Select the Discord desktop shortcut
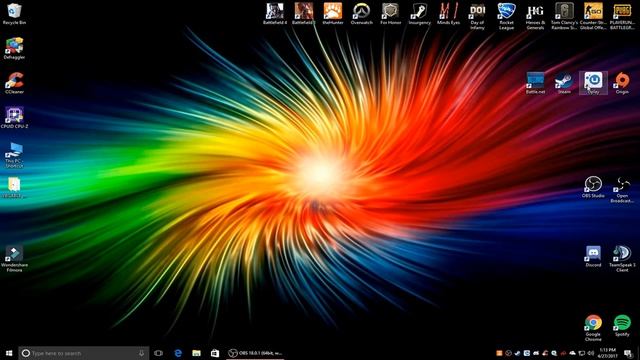The image size is (640, 360). click(x=593, y=256)
